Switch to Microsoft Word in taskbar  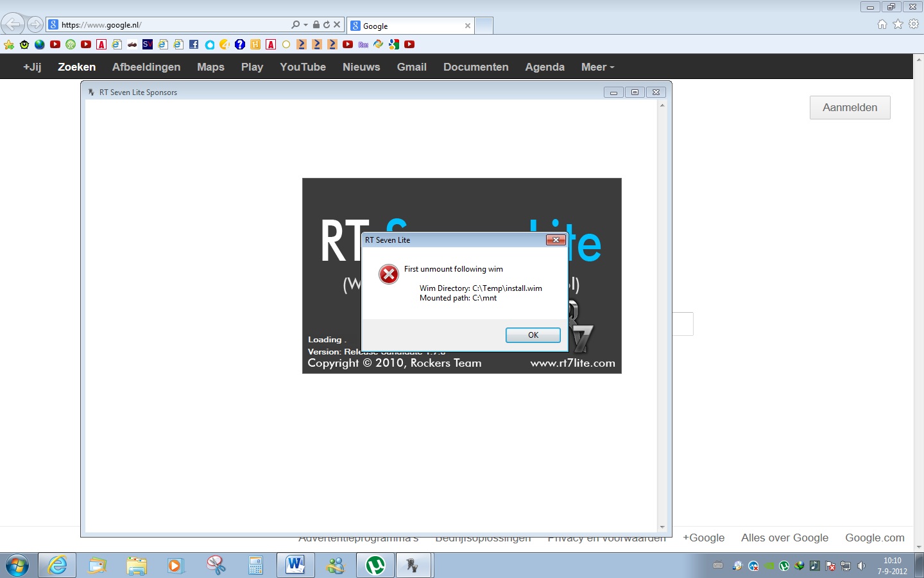pos(295,566)
